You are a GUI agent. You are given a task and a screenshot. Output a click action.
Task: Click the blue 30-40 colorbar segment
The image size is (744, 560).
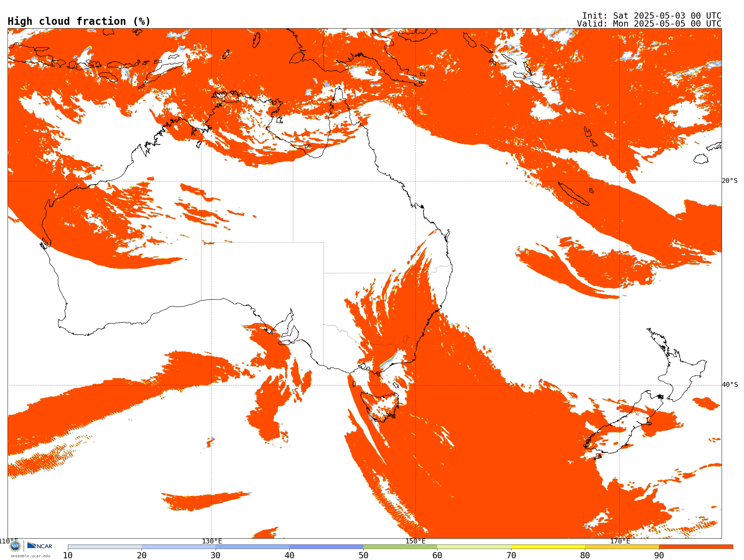252,547
